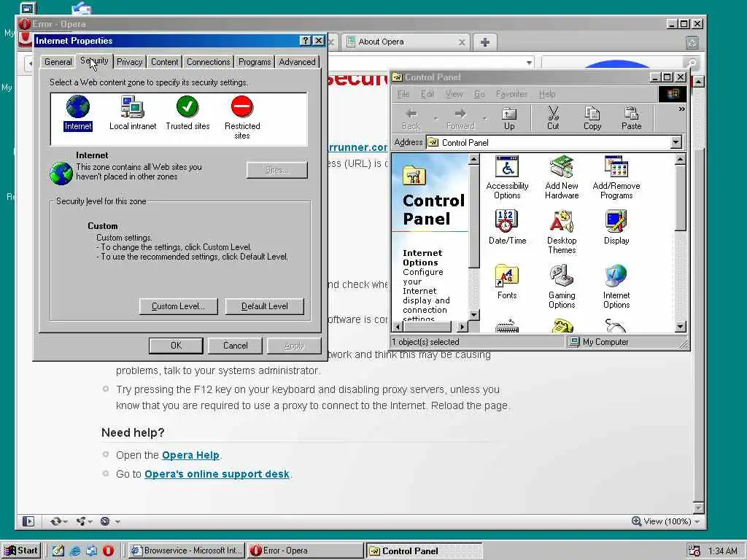The width and height of the screenshot is (747, 560).
Task: Open Date/Time in Control Panel
Action: pos(507,227)
